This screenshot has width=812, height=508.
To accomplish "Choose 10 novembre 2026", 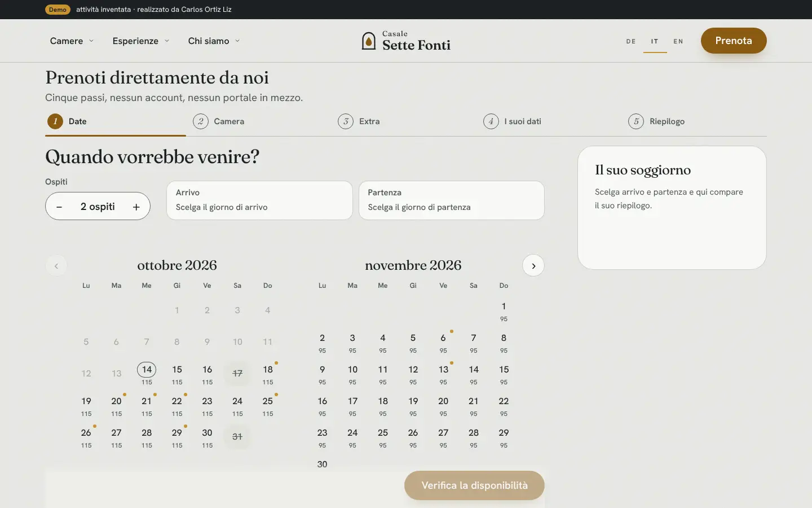I will (x=352, y=374).
